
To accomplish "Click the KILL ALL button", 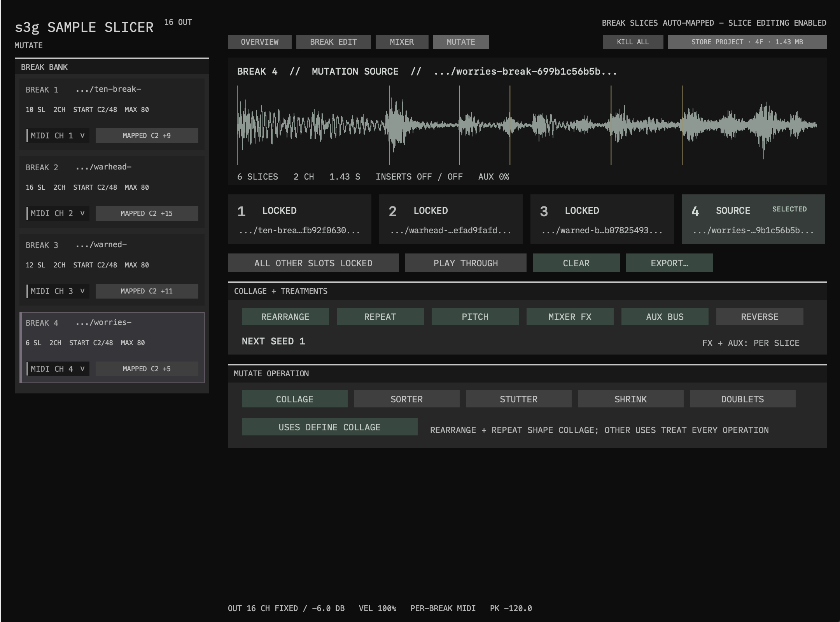I will [633, 42].
